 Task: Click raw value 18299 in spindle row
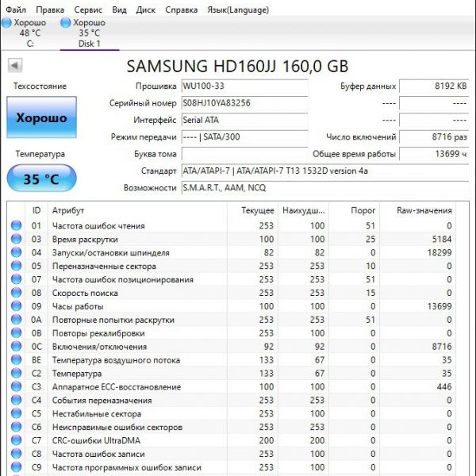coord(440,252)
